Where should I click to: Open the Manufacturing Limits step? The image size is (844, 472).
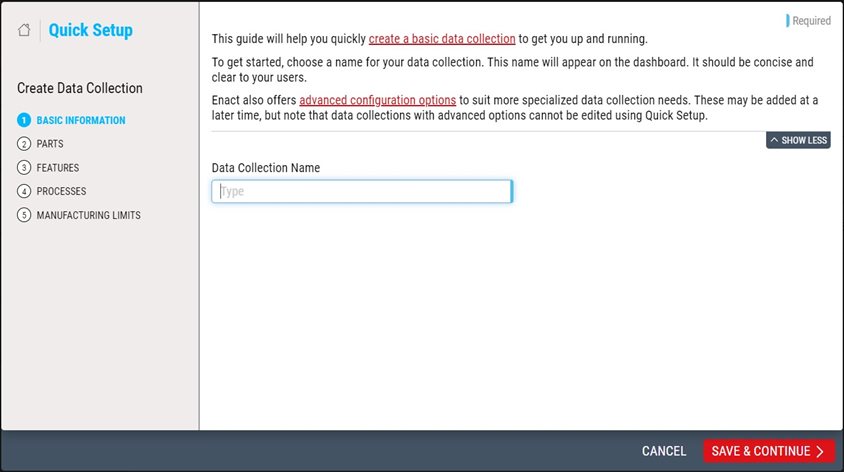click(x=79, y=215)
